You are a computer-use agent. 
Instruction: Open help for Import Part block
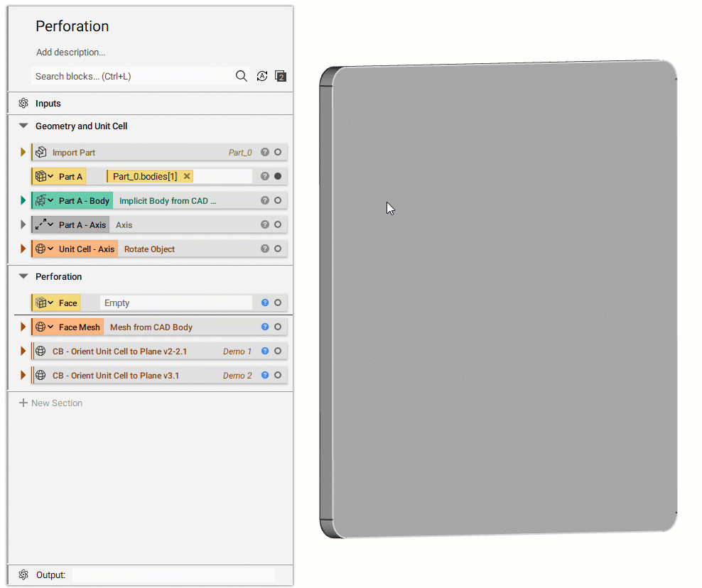[x=265, y=152]
